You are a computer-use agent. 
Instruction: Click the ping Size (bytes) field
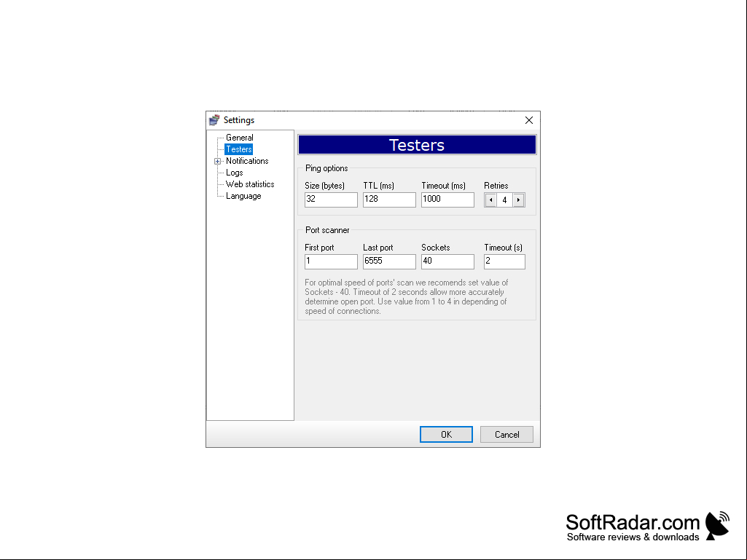click(331, 200)
